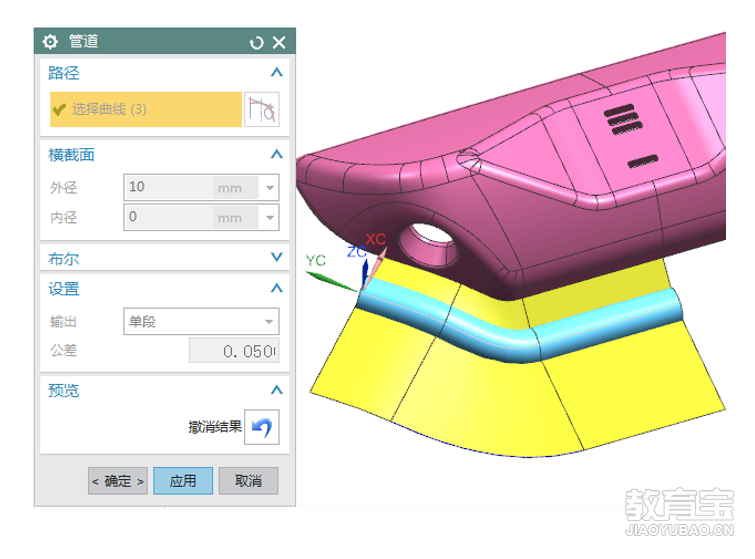This screenshot has height=559, width=755.
Task: Click the 设置 section title
Action: pos(64,289)
